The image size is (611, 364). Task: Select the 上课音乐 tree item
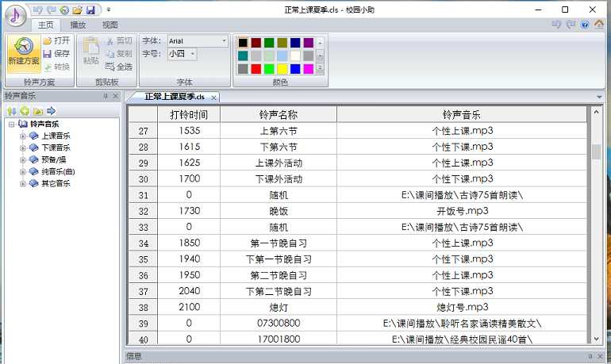[x=56, y=136]
